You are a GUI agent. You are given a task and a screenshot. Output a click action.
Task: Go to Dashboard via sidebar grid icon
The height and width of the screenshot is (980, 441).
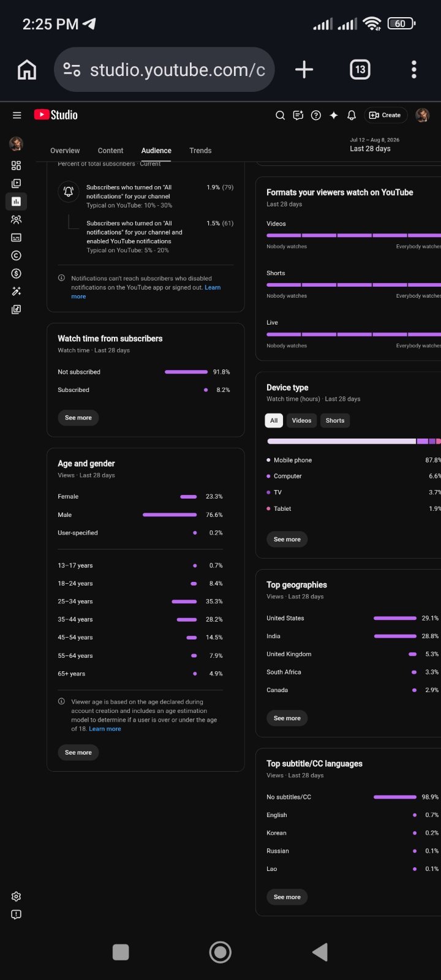17,165
